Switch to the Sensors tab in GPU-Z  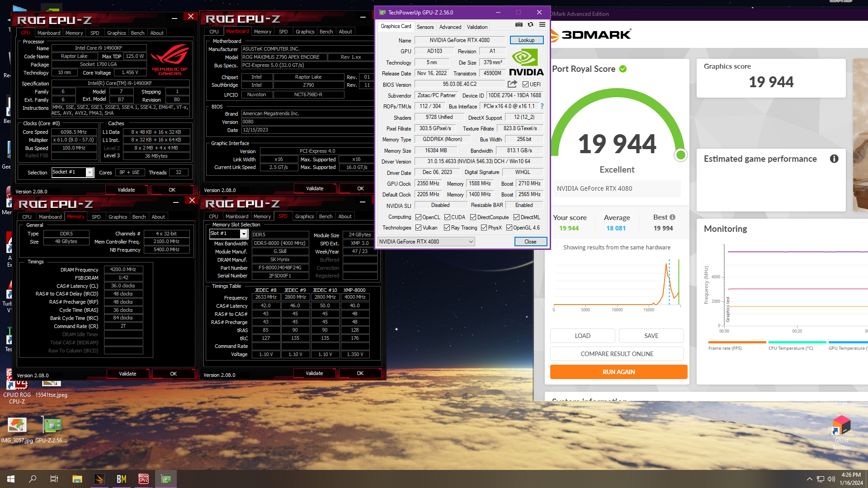pos(425,27)
